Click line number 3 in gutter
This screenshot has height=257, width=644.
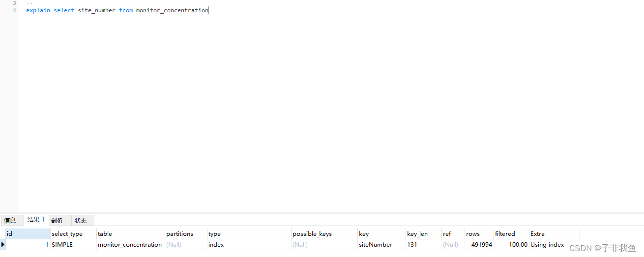pos(14,3)
